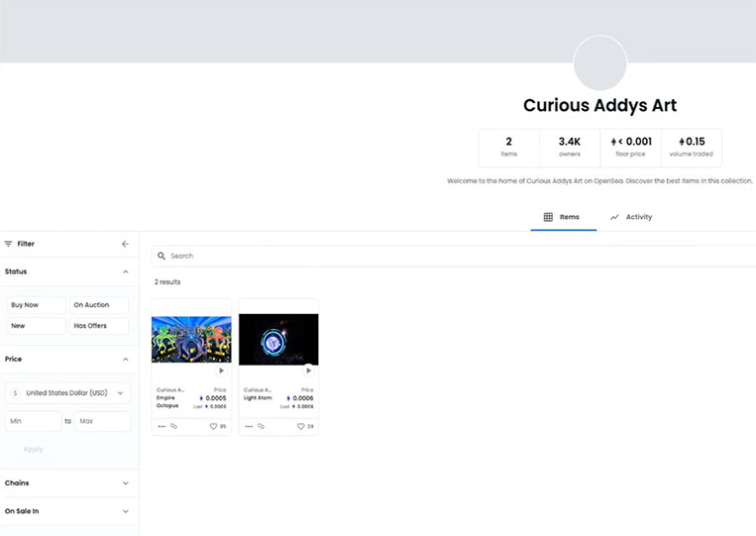
Task: Click the Min price input field
Action: coord(34,421)
